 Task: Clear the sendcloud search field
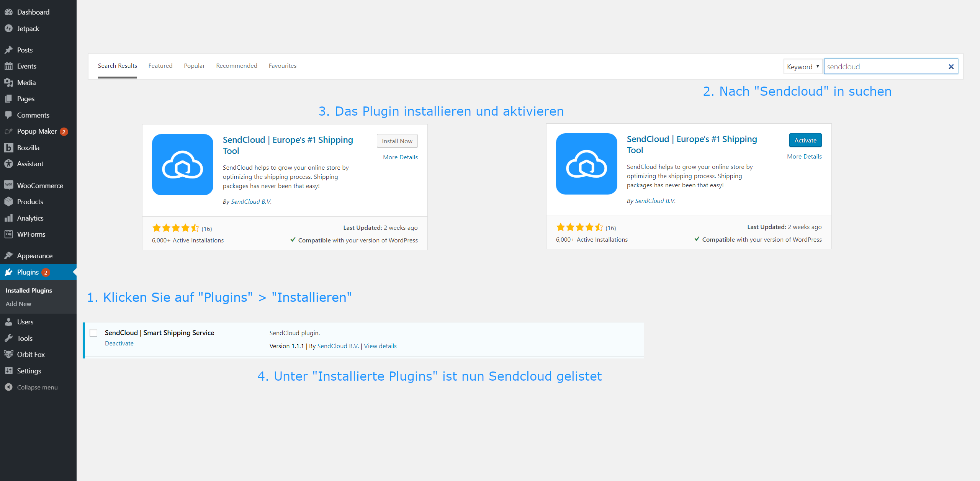pyautogui.click(x=951, y=66)
